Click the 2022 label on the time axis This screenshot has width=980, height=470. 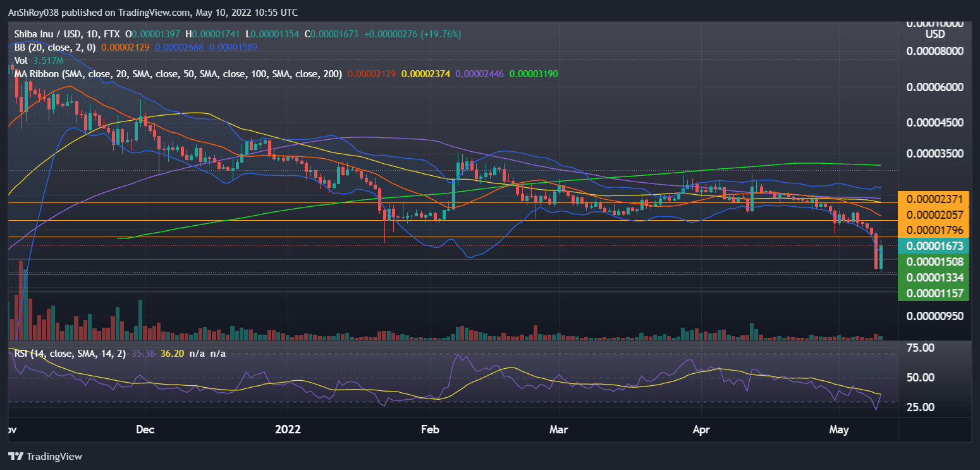[288, 430]
